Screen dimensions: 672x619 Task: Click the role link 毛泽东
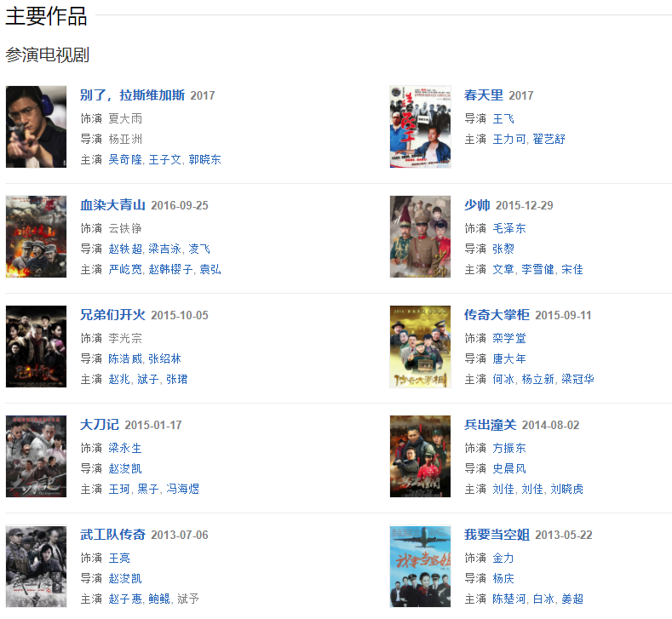click(509, 228)
